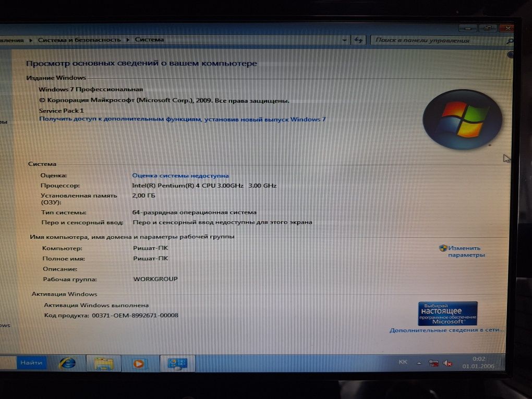Screen dimensions: 532x399
Task: Click the refresh button beside address bar
Action: tap(358, 40)
